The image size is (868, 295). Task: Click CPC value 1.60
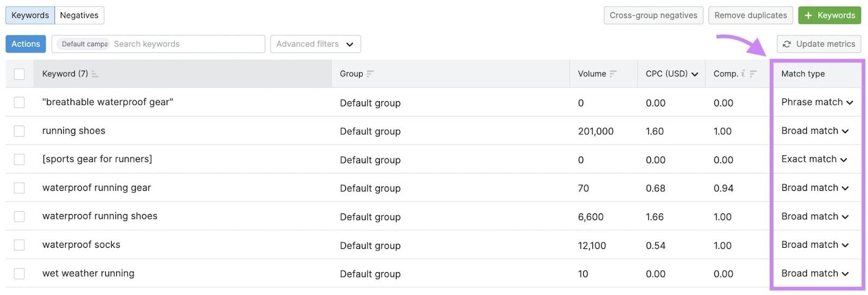point(655,131)
